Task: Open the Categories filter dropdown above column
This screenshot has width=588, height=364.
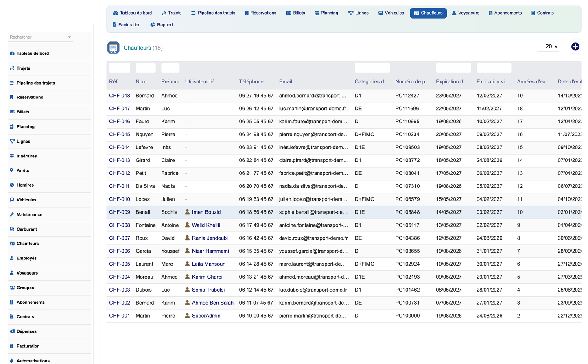Action: tap(372, 68)
